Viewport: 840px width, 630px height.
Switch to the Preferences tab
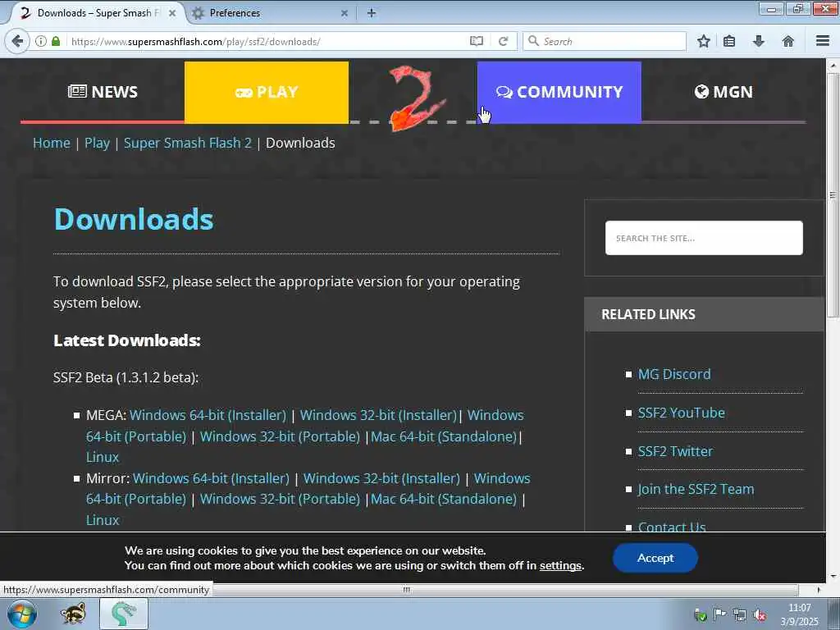[268, 13]
